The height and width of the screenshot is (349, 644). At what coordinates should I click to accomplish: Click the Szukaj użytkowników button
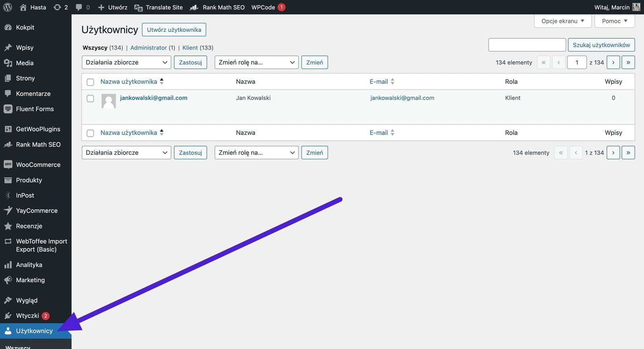(601, 45)
